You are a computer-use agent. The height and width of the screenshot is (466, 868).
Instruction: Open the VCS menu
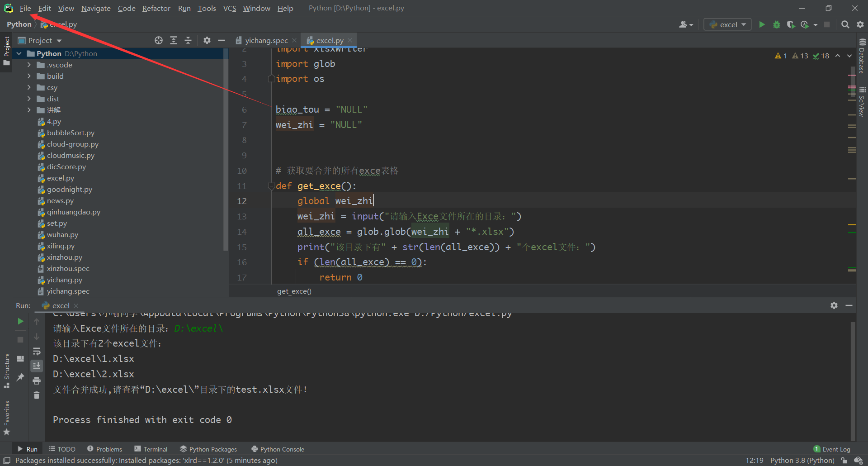[230, 8]
